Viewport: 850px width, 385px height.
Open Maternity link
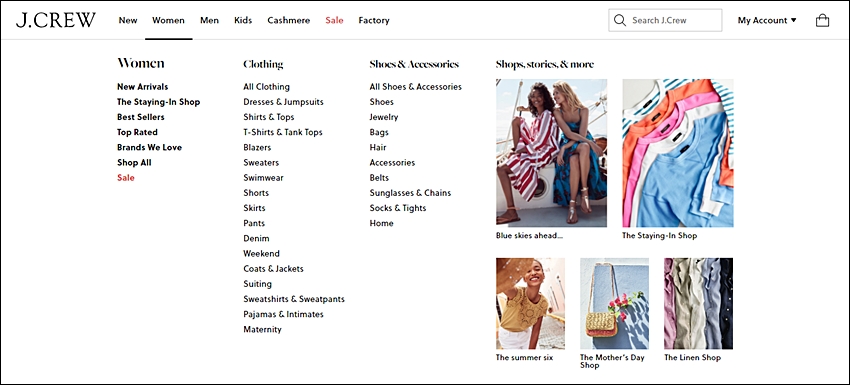pyautogui.click(x=262, y=330)
